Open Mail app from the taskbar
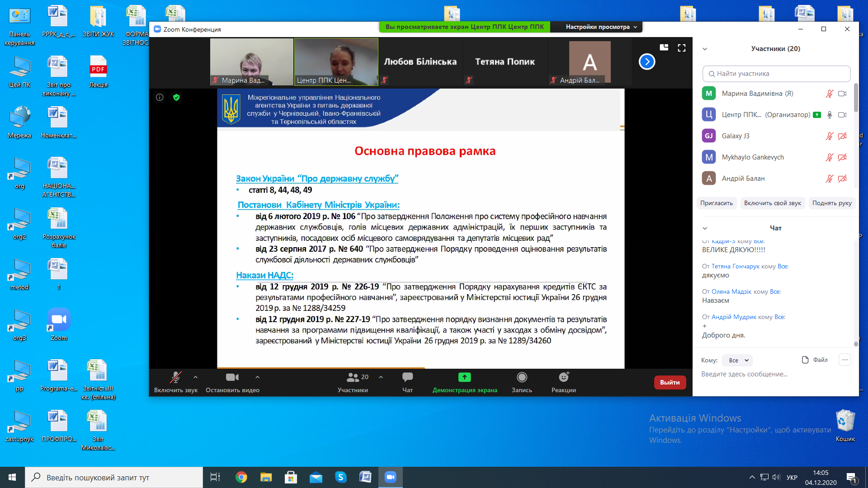Image resolution: width=868 pixels, height=488 pixels. 316,477
